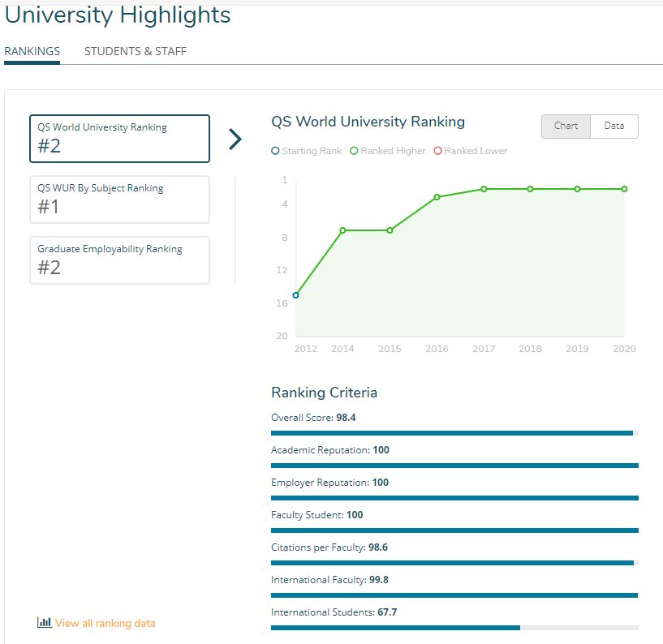Click the 2020 x-axis year label
Viewport: 663px width, 644px height.
click(624, 349)
